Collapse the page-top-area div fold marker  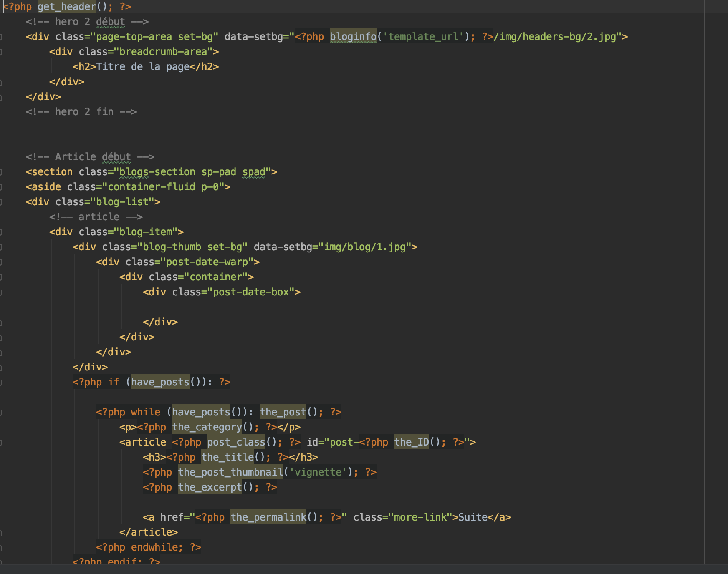1,37
